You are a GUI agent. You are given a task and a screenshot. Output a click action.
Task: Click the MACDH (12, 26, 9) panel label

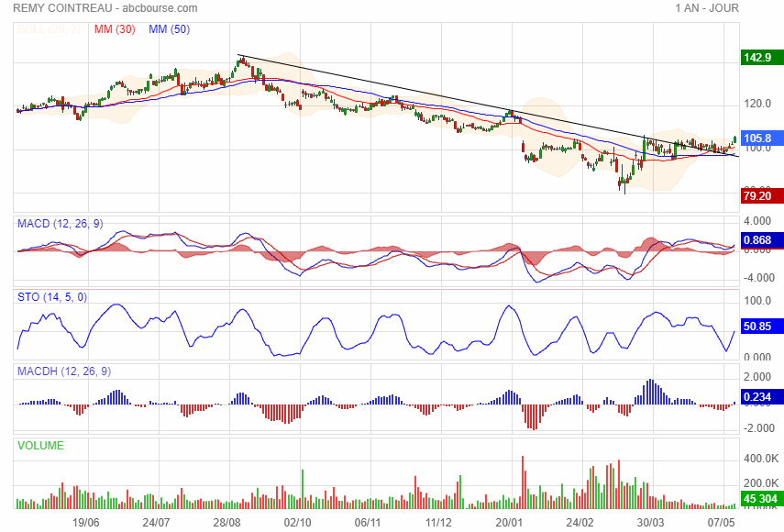(64, 371)
